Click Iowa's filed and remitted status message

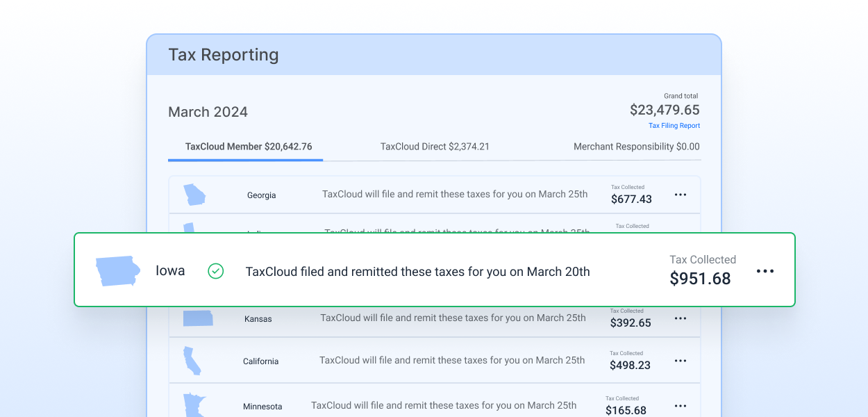417,272
